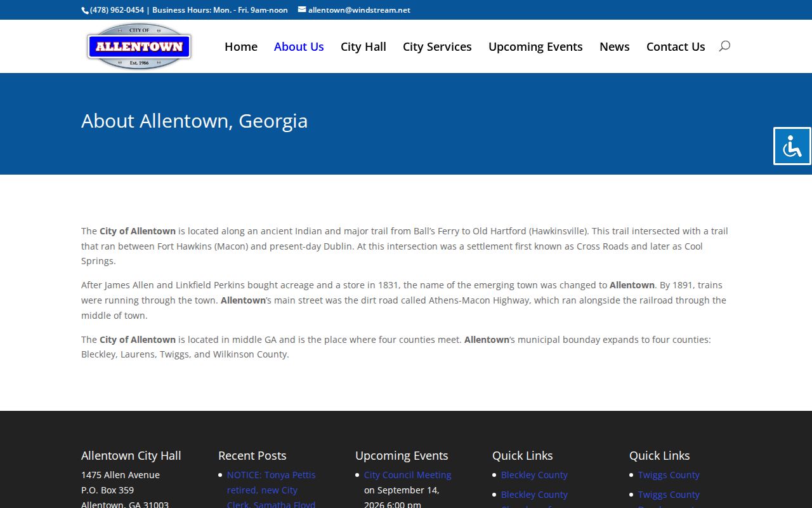Open the search magnifier icon
Screen dimensions: 812x508
pos(724,46)
